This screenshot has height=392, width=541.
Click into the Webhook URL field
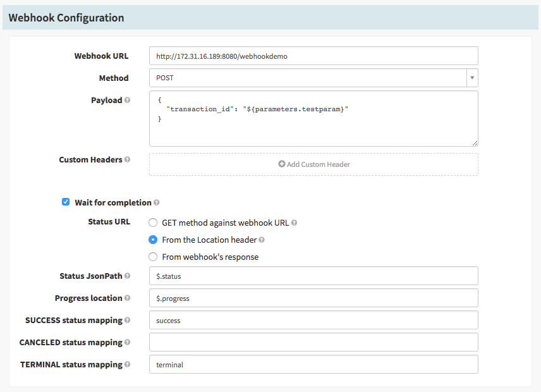point(313,56)
